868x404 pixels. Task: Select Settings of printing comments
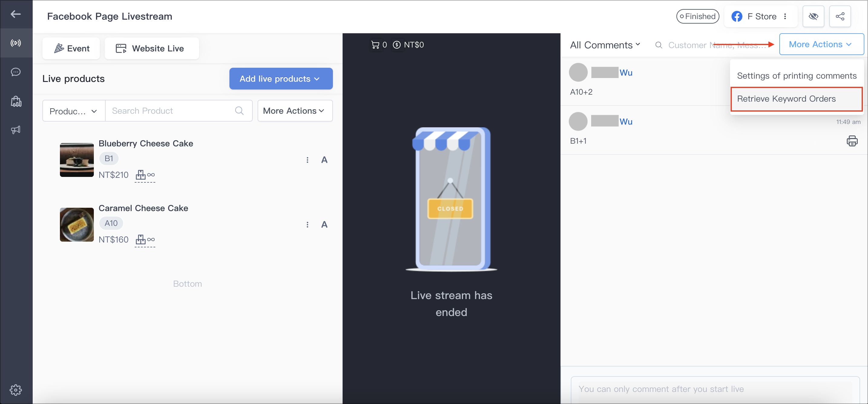[797, 76]
